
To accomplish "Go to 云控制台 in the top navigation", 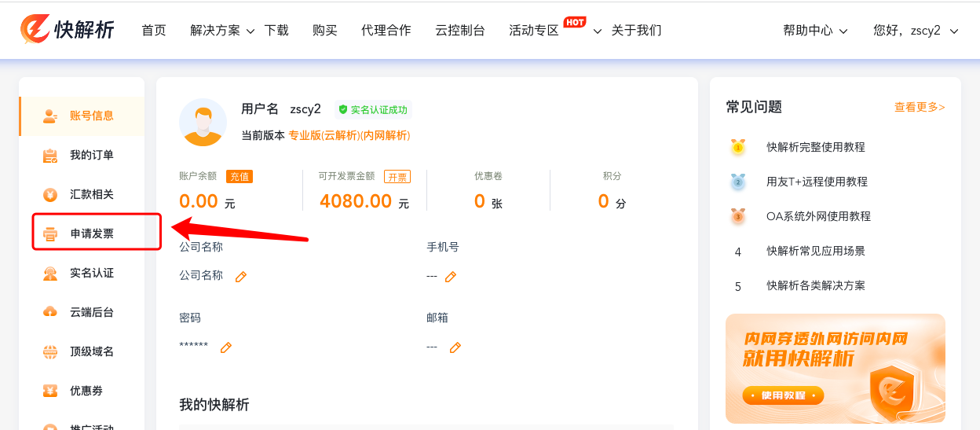I will coord(459,31).
